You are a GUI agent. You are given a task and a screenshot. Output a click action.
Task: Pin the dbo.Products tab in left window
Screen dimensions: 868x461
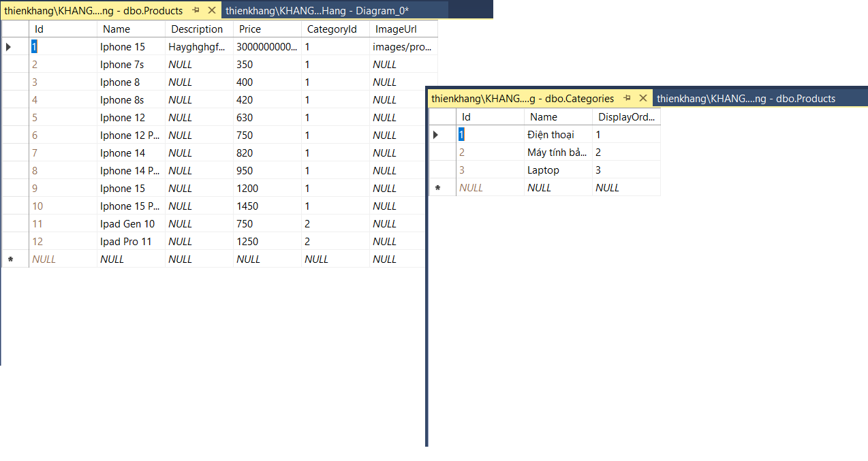tap(196, 10)
